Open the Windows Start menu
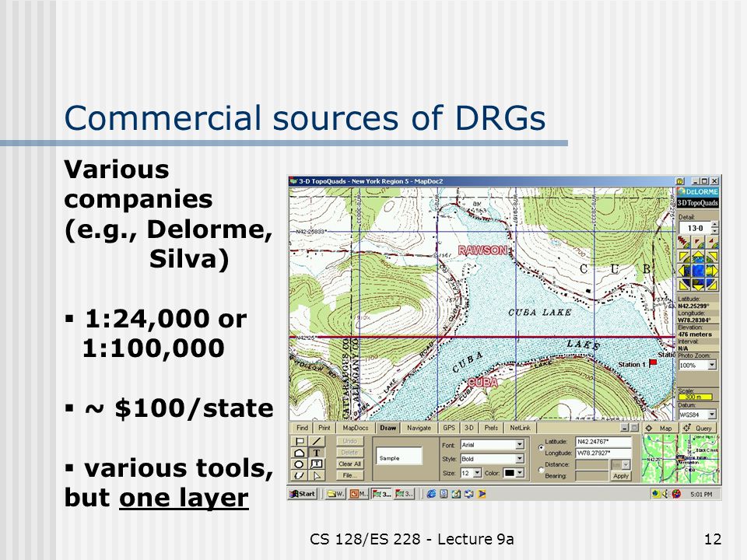 click(303, 494)
